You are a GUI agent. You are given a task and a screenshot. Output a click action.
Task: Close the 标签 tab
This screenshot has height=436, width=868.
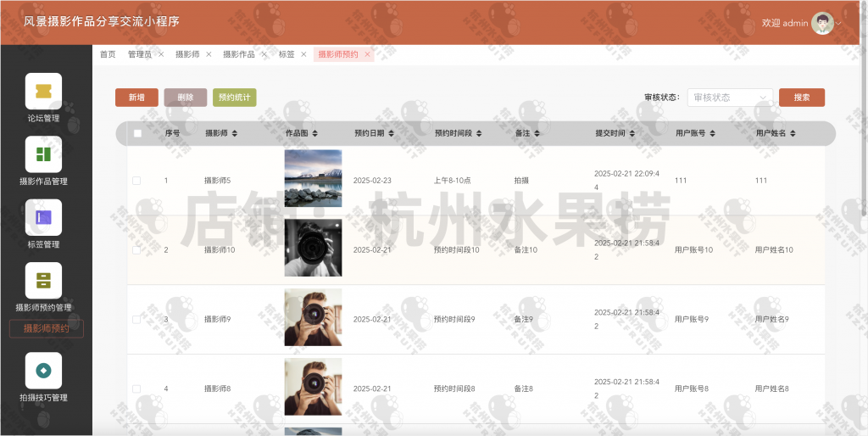coord(303,54)
